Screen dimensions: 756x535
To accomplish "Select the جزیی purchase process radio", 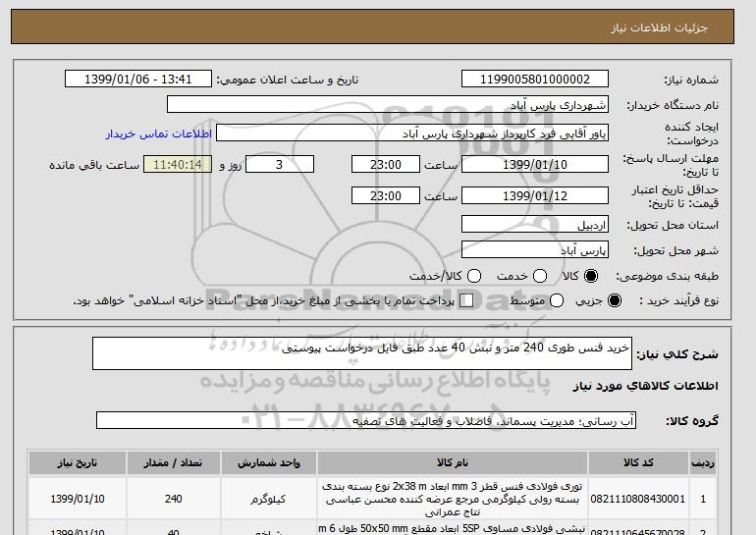I will tap(615, 300).
